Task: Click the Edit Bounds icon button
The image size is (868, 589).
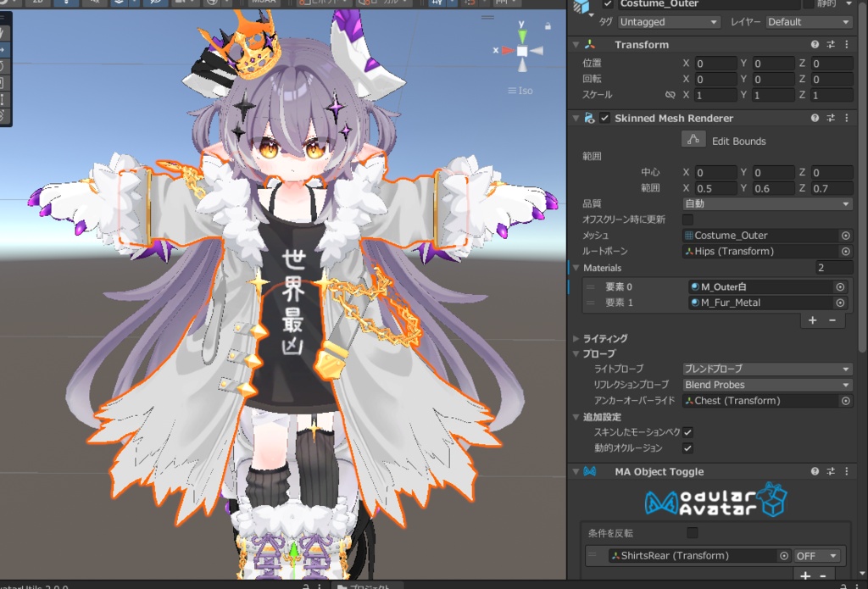Action: 693,140
